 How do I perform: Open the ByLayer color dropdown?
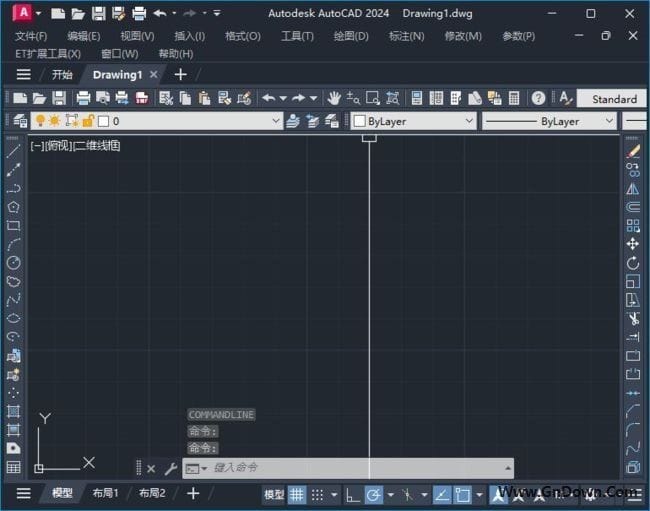coord(469,121)
